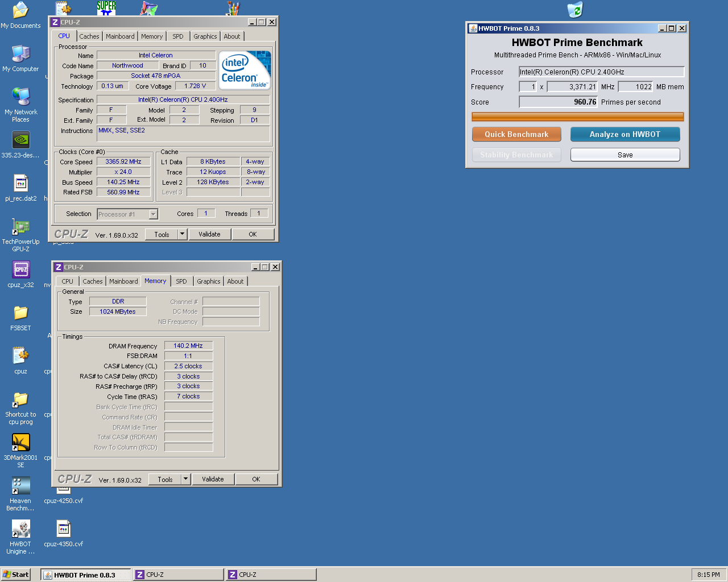Click the Intel Celeron inside logo
Screen dimensions: 728x582
[245, 70]
